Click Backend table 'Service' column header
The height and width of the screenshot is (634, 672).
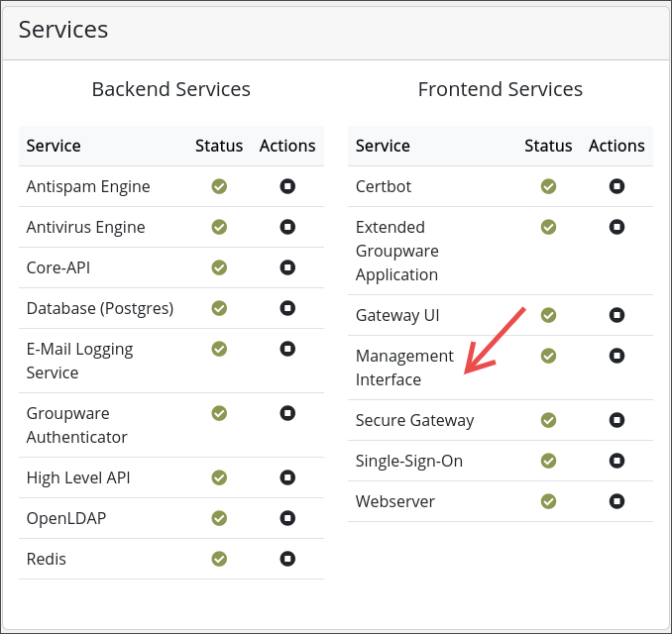tap(54, 146)
